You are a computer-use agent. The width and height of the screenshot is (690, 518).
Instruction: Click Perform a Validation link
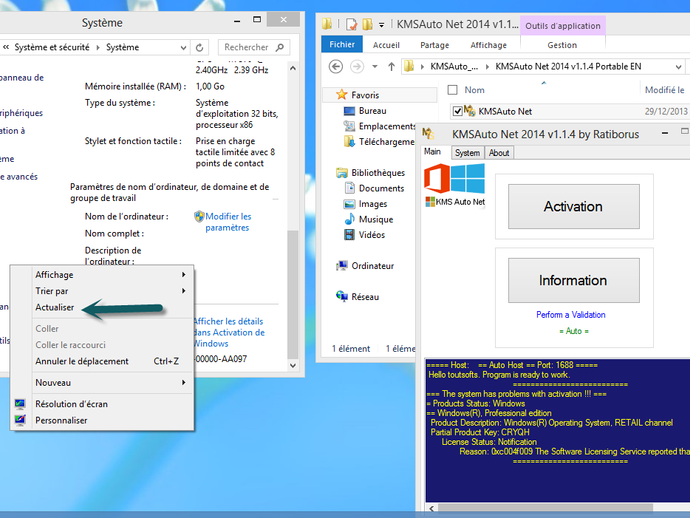pyautogui.click(x=571, y=315)
